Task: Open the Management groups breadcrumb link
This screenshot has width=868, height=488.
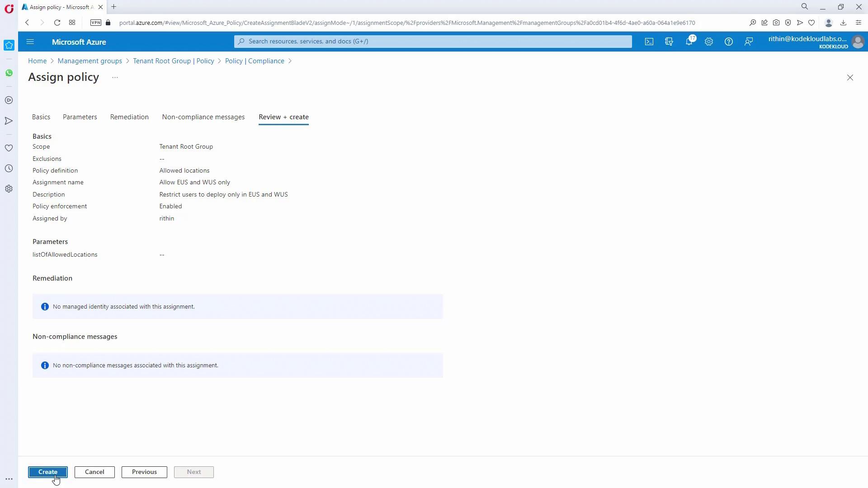Action: [90, 61]
